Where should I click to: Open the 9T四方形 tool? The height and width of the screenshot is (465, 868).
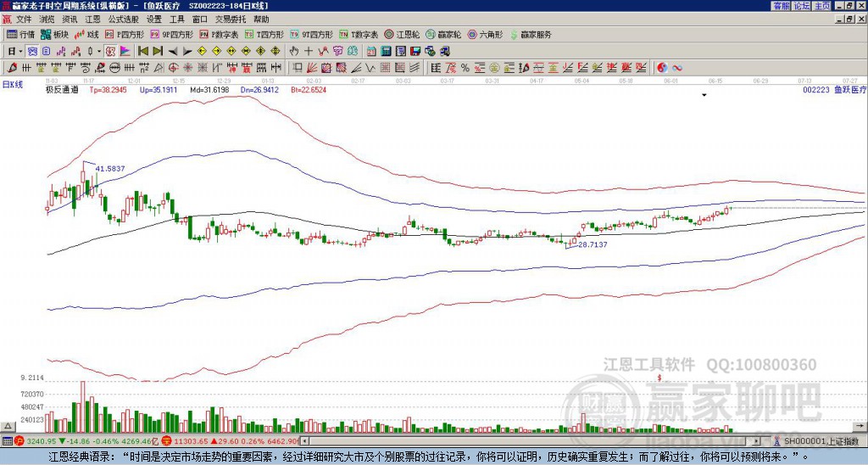pos(311,34)
